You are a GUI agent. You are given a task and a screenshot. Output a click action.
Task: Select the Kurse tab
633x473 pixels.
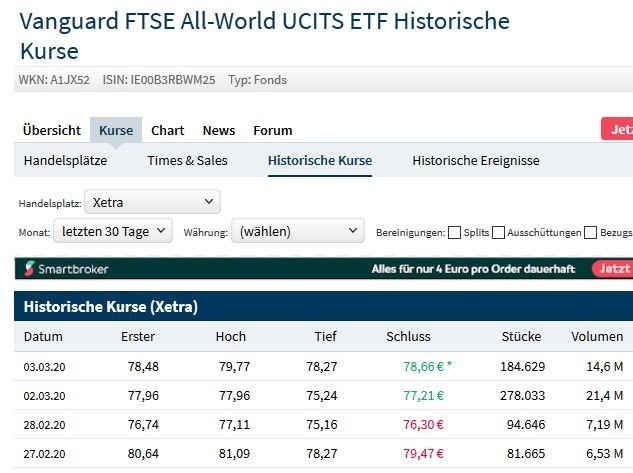116,130
